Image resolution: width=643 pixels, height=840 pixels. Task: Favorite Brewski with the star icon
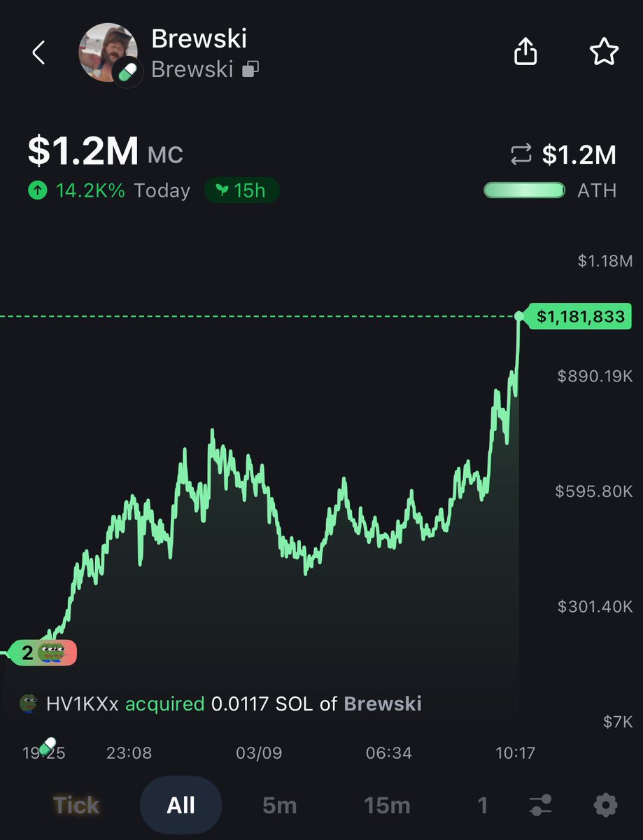pyautogui.click(x=603, y=52)
